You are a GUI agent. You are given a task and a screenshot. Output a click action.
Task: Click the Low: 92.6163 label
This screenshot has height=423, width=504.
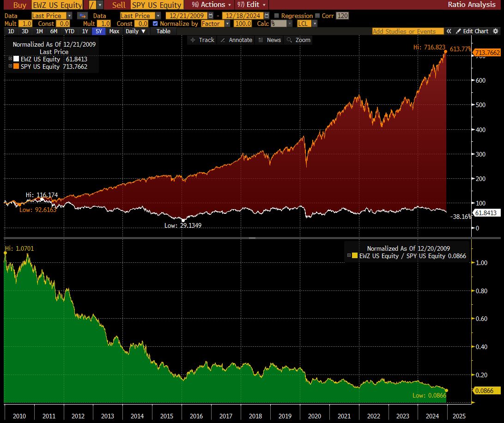[38, 210]
